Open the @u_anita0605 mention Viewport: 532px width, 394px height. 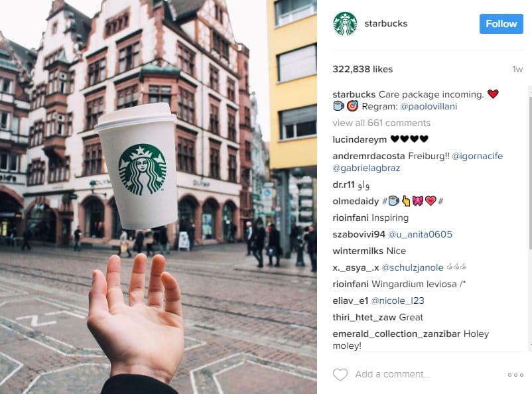420,235
